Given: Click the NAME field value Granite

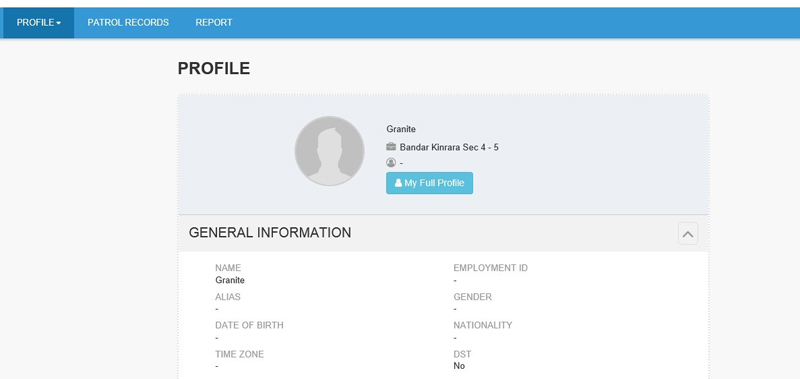Looking at the screenshot, I should pyautogui.click(x=230, y=280).
